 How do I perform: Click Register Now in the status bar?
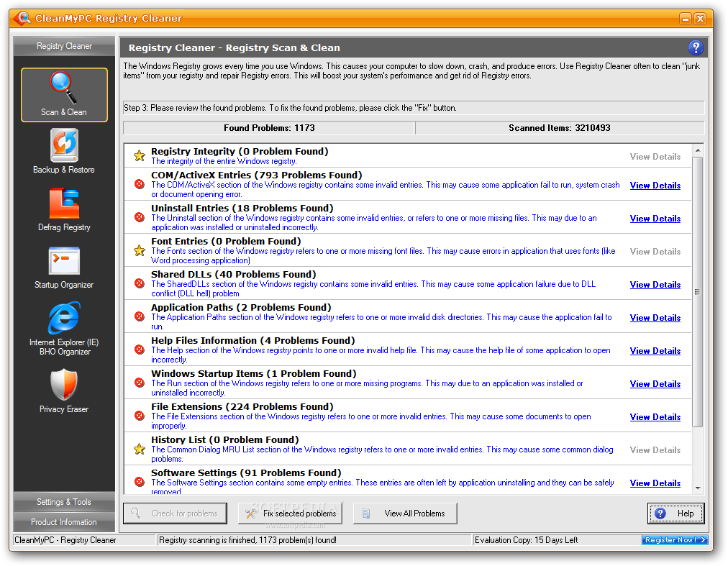675,539
